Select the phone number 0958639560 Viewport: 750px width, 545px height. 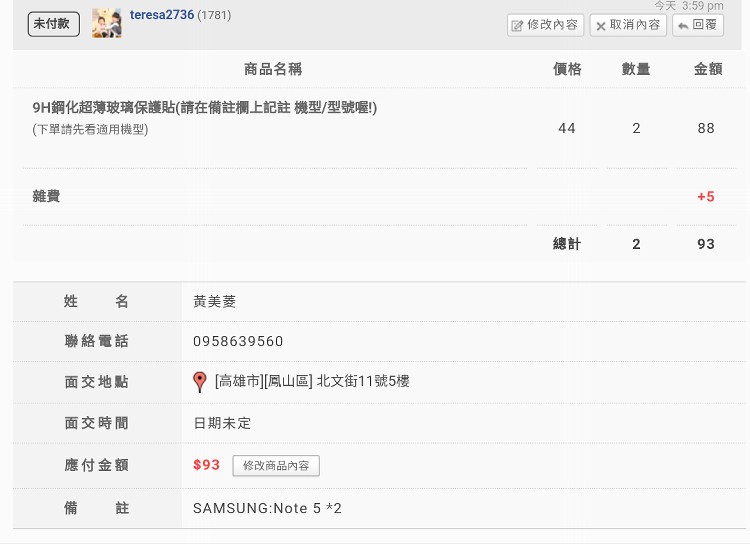pos(238,341)
